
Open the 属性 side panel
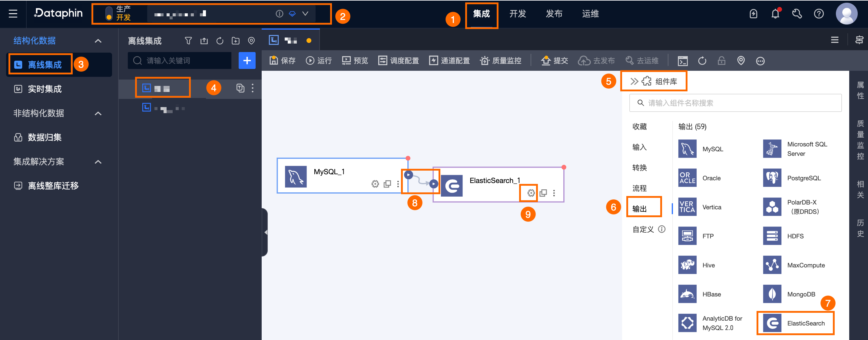click(x=860, y=90)
